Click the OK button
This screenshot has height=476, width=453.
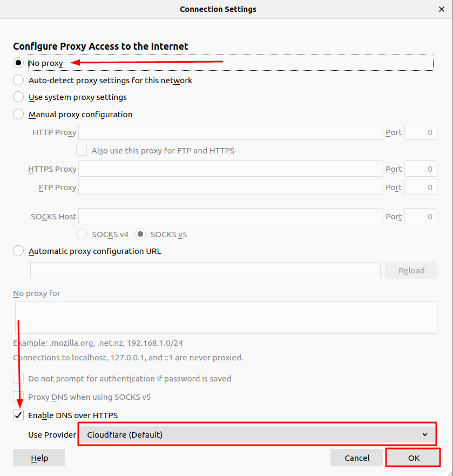(x=413, y=458)
